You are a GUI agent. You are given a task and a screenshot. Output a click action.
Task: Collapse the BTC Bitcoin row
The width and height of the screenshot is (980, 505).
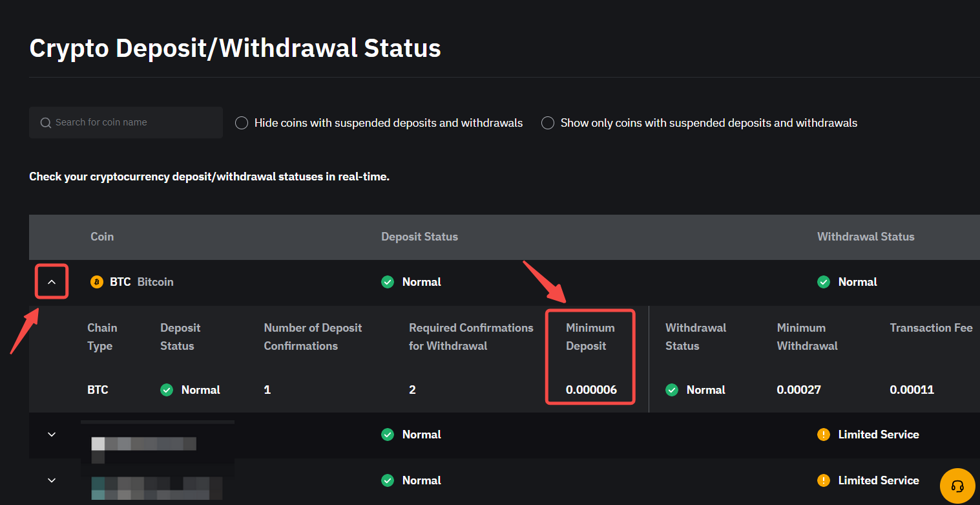point(52,282)
